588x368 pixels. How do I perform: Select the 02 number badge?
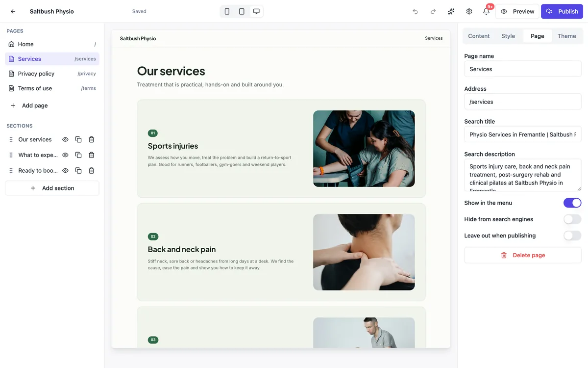click(153, 237)
